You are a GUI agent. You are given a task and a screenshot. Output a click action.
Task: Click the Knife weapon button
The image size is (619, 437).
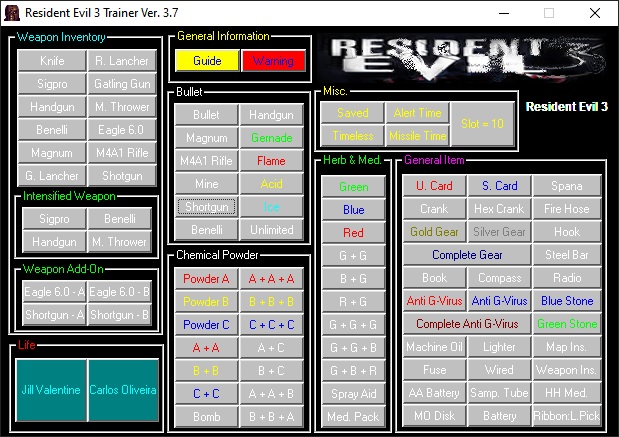pyautogui.click(x=52, y=61)
